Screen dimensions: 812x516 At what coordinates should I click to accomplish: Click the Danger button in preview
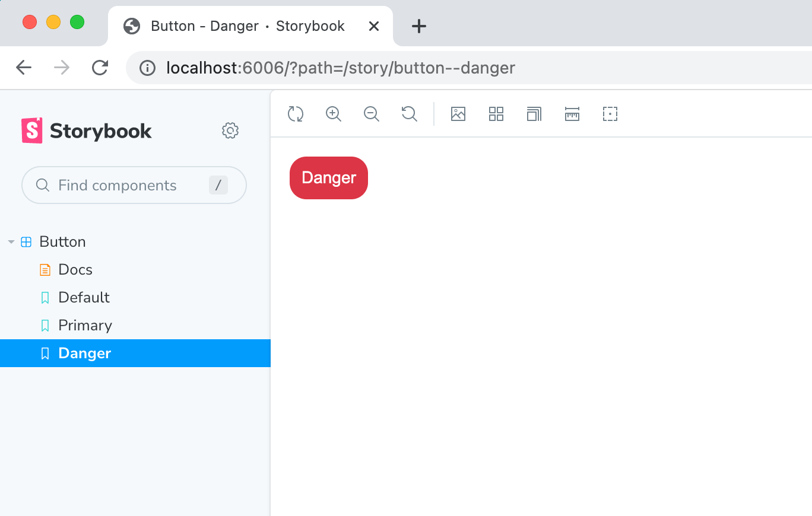point(328,177)
